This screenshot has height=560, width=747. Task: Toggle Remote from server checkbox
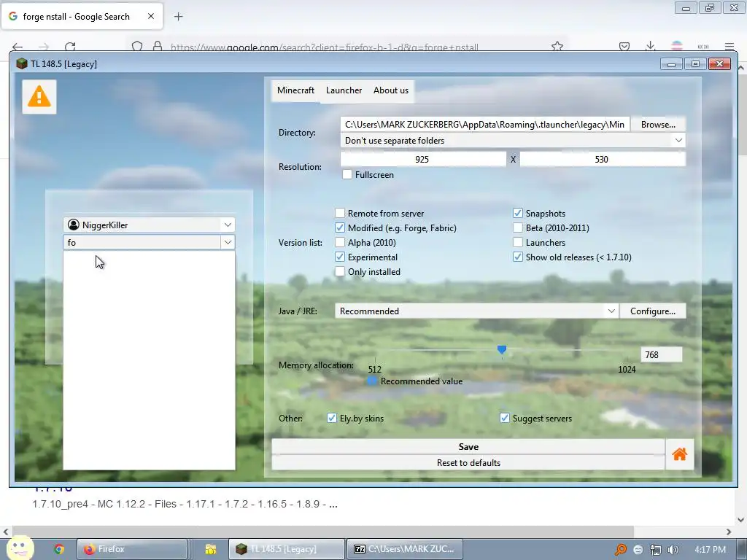coord(340,213)
